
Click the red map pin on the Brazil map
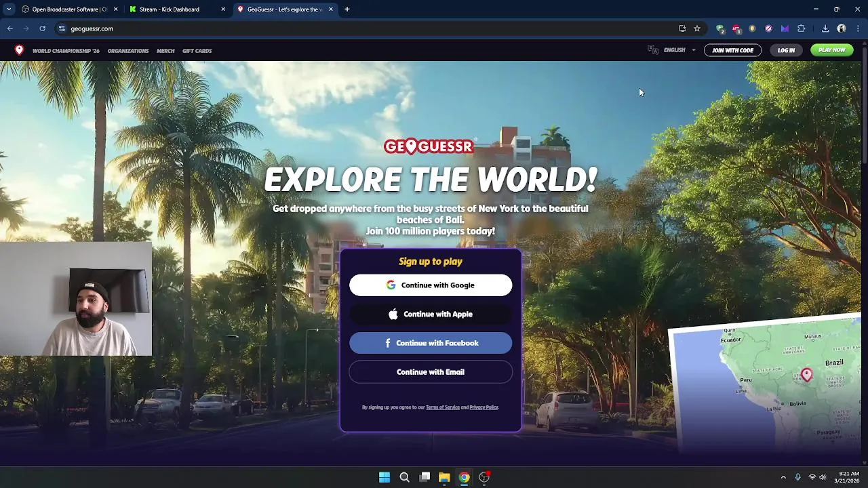tap(806, 375)
